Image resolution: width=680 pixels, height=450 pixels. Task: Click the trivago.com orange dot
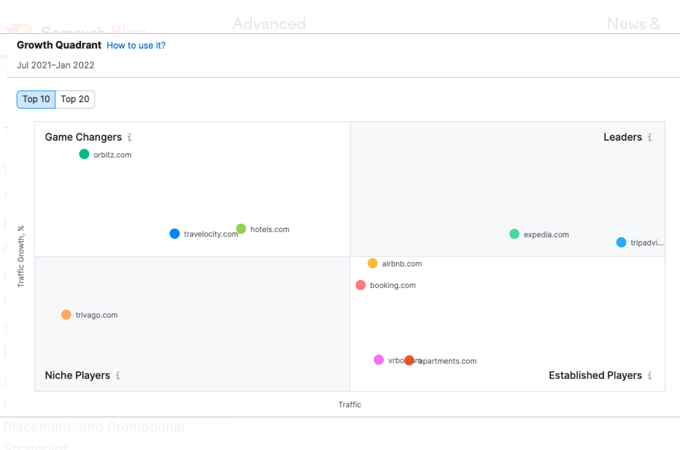coord(66,315)
